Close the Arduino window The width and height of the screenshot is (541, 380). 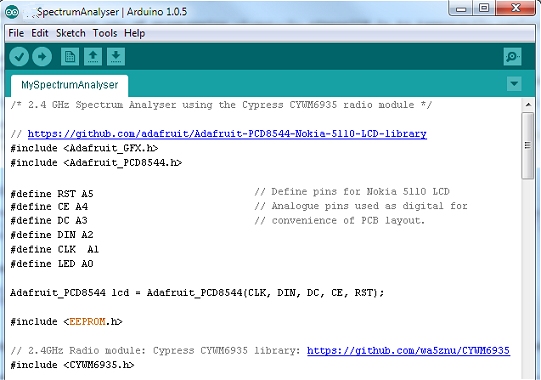tap(516, 8)
